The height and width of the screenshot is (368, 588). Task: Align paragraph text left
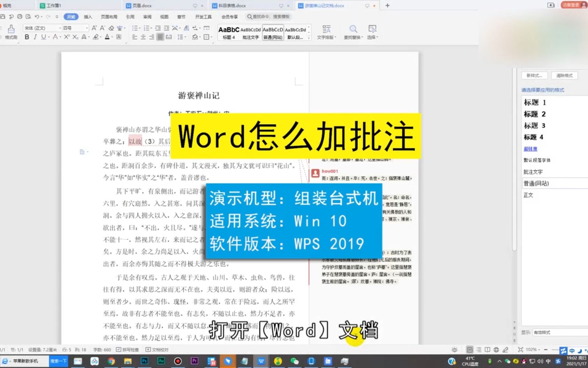[135, 37]
